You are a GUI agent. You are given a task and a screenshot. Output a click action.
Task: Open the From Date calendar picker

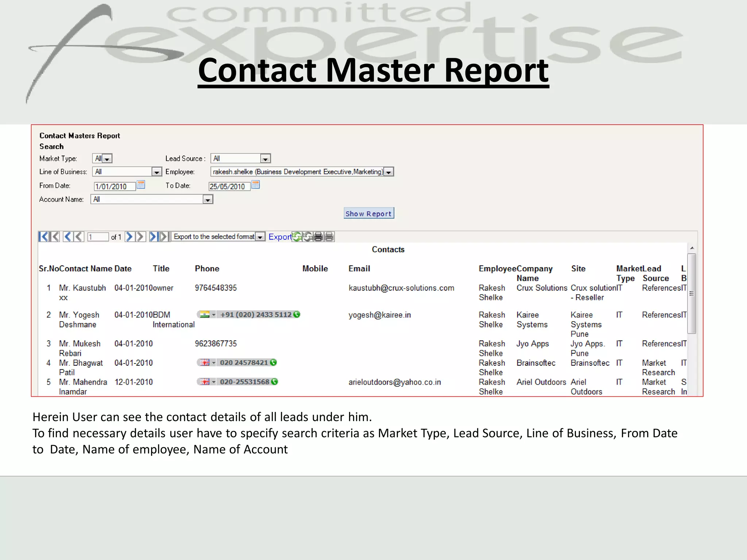pyautogui.click(x=141, y=184)
